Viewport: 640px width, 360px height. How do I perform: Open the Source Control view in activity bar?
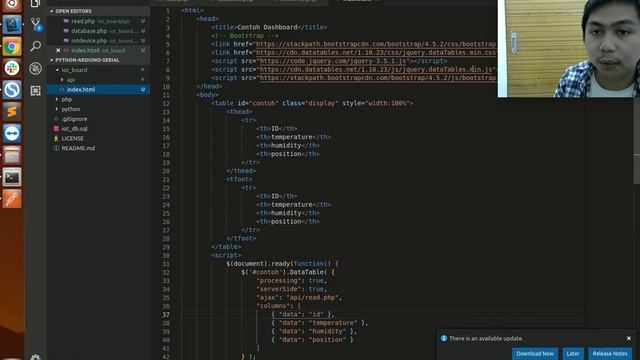pos(36,24)
